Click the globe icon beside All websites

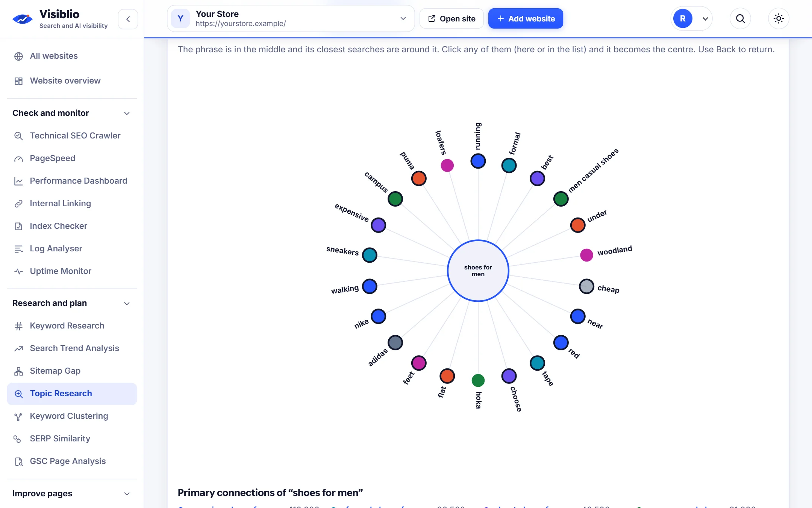[18, 56]
